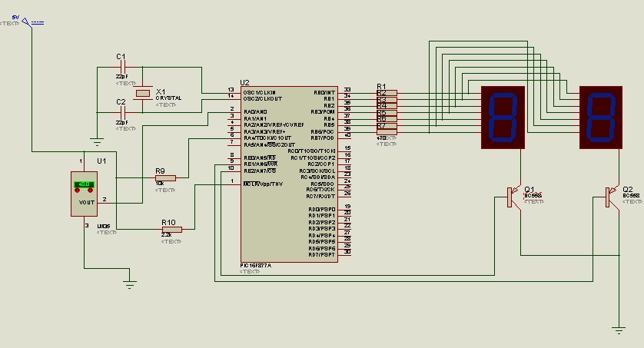Click the U2 reference label
Image resolution: width=644 pixels, height=348 pixels.
[245, 82]
